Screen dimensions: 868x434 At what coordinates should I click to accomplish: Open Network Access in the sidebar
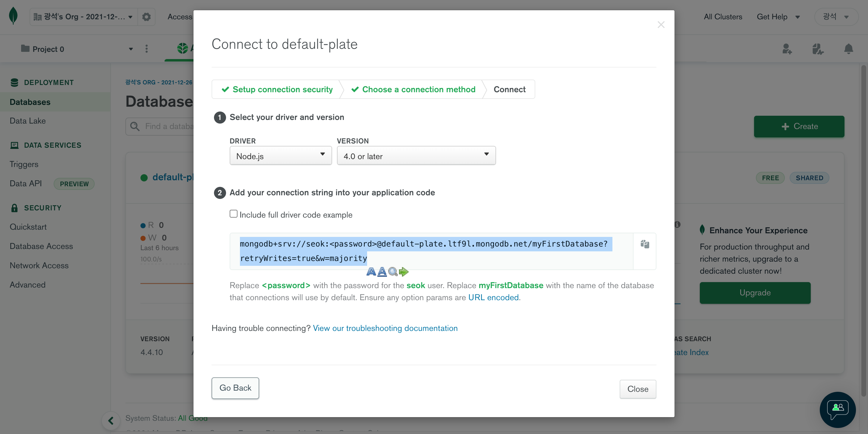click(x=39, y=266)
